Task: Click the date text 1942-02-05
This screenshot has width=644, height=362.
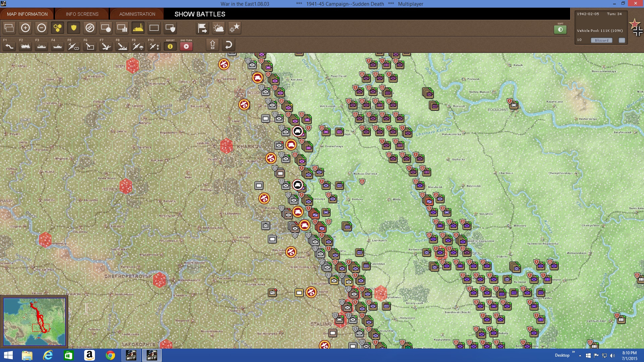Action: click(588, 14)
